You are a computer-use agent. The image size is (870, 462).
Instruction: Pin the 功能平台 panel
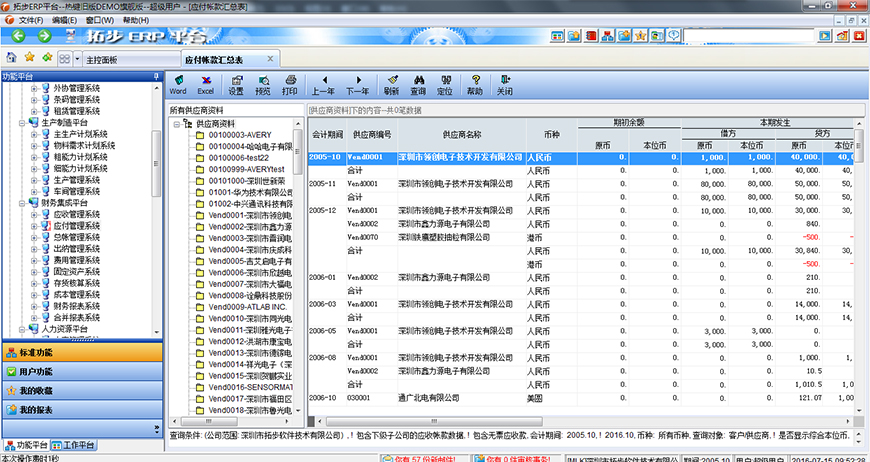(x=155, y=76)
